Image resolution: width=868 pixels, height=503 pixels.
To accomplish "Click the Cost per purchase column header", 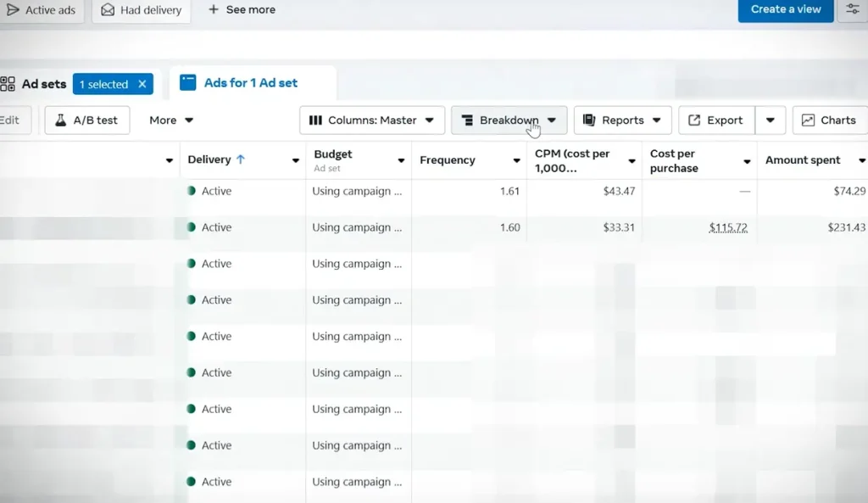I will click(x=674, y=160).
